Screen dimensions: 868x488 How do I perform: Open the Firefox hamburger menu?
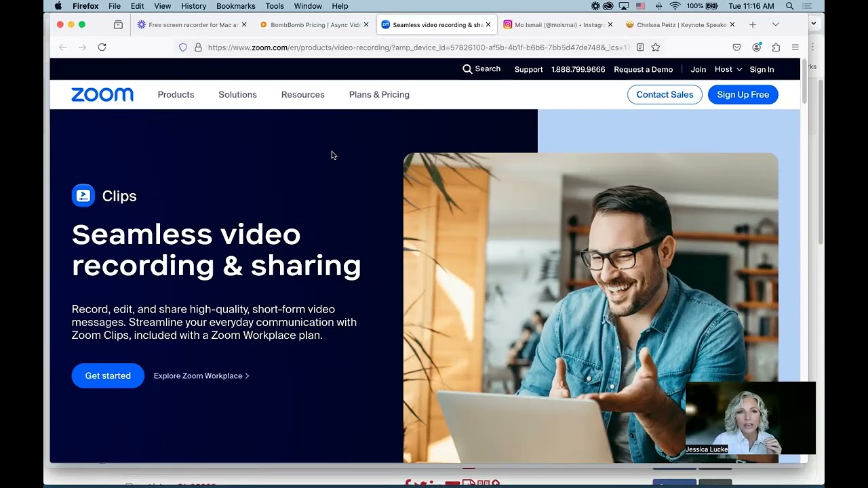click(x=795, y=47)
